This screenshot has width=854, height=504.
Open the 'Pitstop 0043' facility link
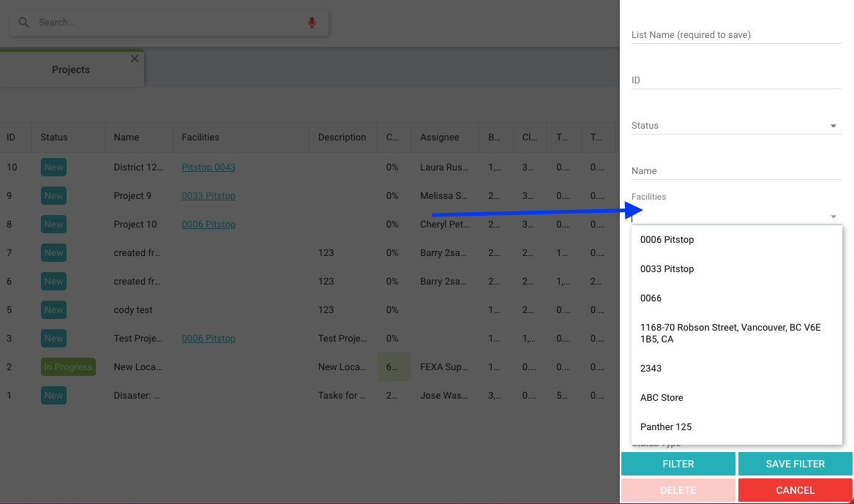pos(209,168)
